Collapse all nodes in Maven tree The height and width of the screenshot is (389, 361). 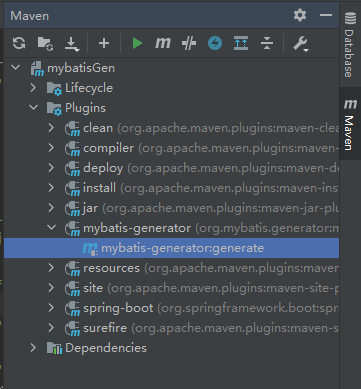tap(267, 43)
